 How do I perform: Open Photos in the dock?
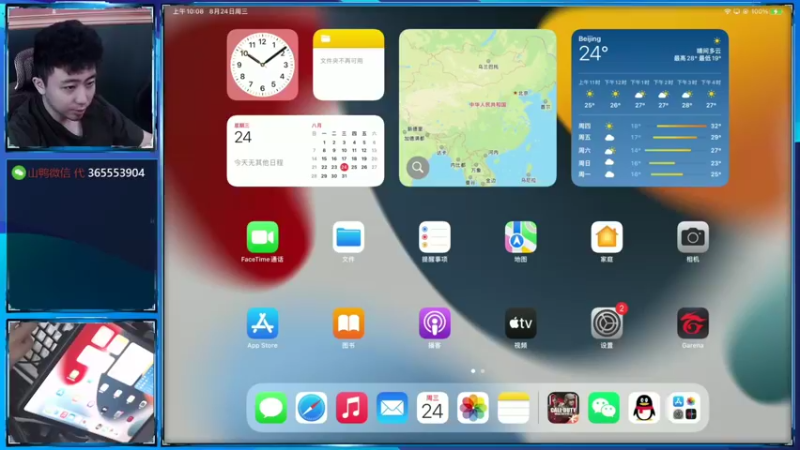tap(473, 408)
